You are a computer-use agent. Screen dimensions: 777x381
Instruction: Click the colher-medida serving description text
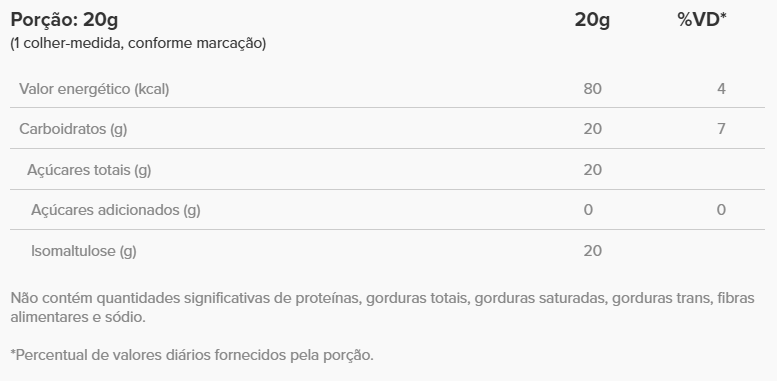click(138, 43)
